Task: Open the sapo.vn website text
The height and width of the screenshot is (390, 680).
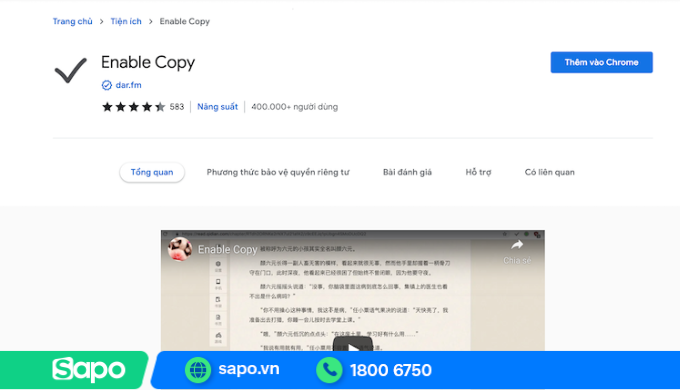Action: pos(249,369)
